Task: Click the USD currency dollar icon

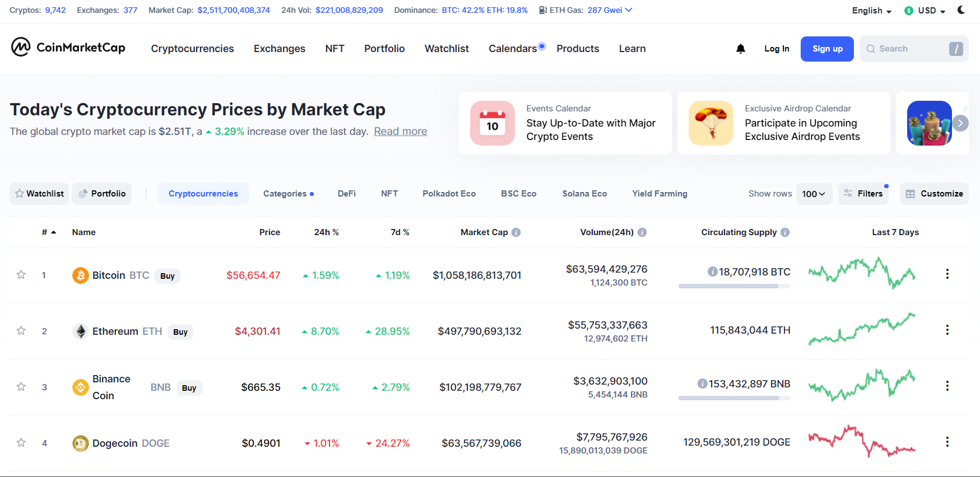Action: (909, 11)
